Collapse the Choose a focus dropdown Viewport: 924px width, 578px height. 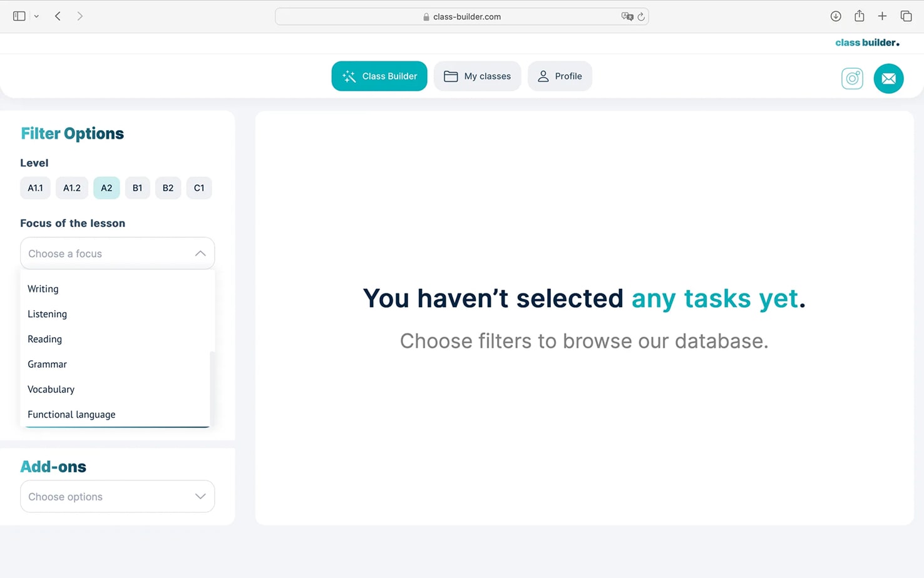pos(200,253)
